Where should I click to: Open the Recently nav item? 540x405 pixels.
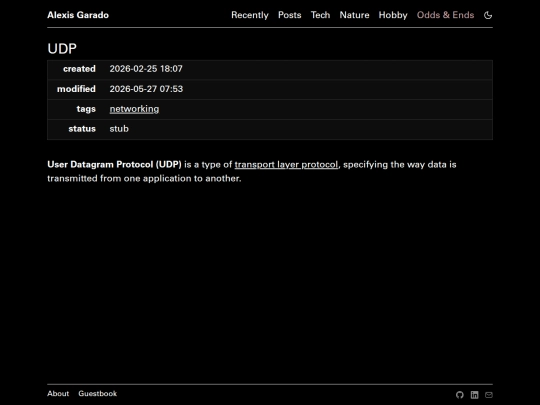point(250,15)
